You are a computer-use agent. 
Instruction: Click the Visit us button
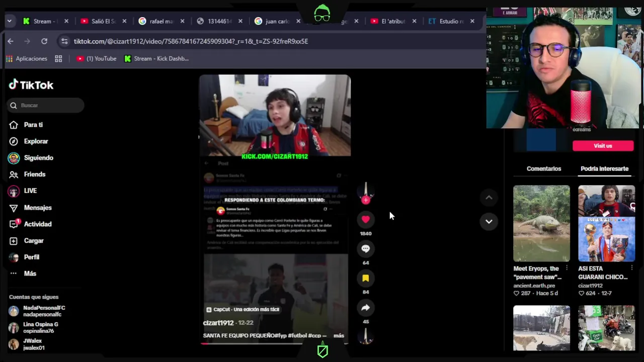[x=603, y=146]
